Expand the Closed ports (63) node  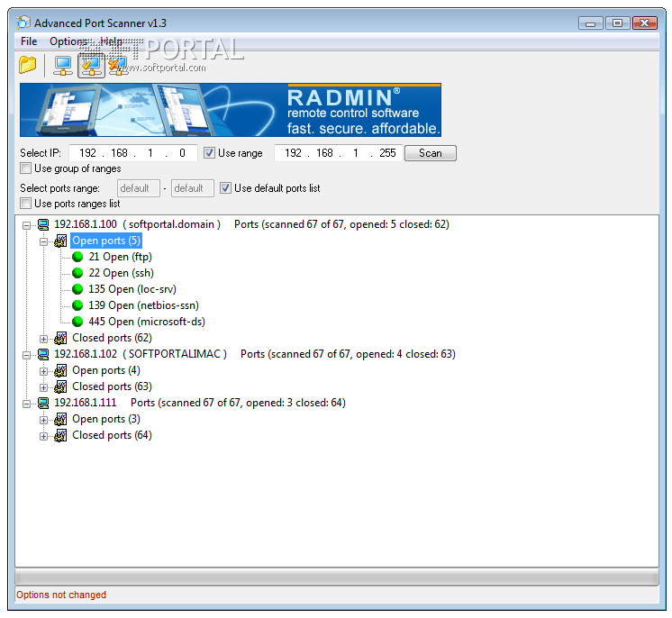(x=44, y=387)
